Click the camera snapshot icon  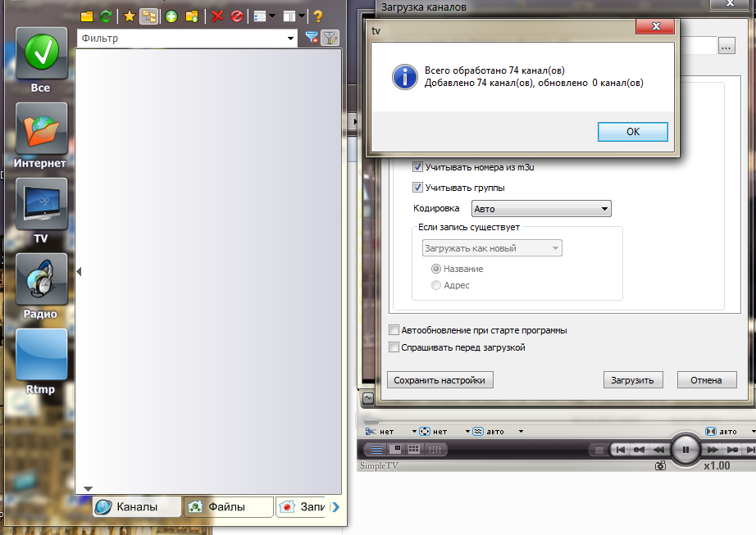(661, 465)
